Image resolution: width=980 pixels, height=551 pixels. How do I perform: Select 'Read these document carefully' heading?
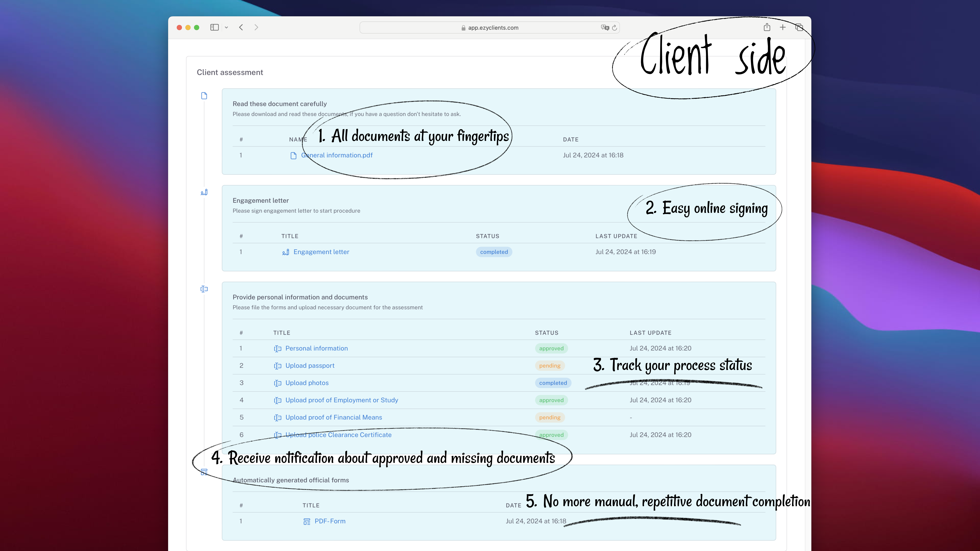pos(280,104)
